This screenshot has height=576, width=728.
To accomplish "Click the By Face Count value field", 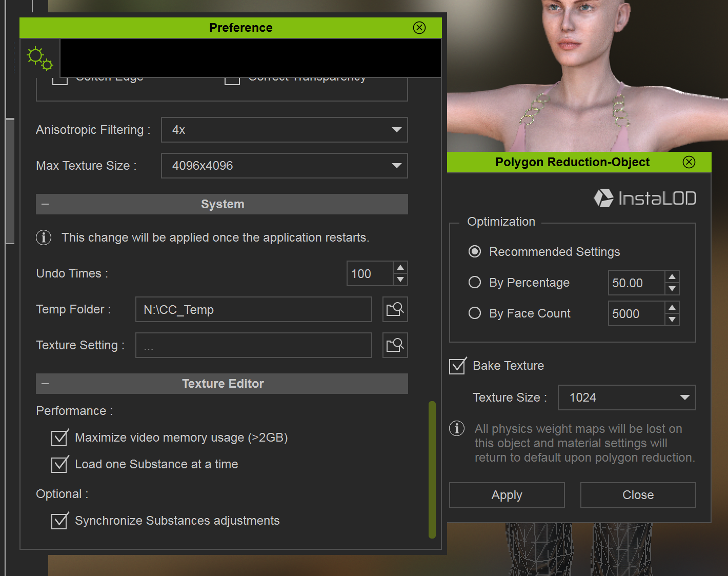I will [636, 313].
